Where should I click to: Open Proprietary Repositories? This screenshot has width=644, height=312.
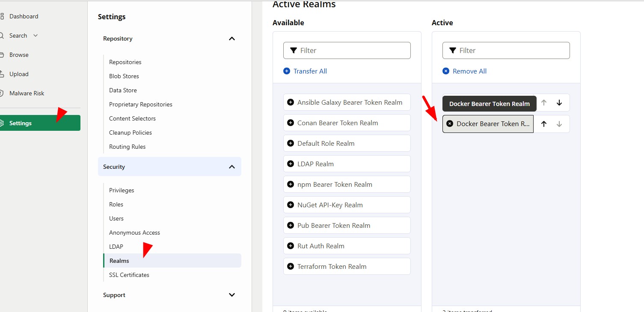tap(141, 104)
